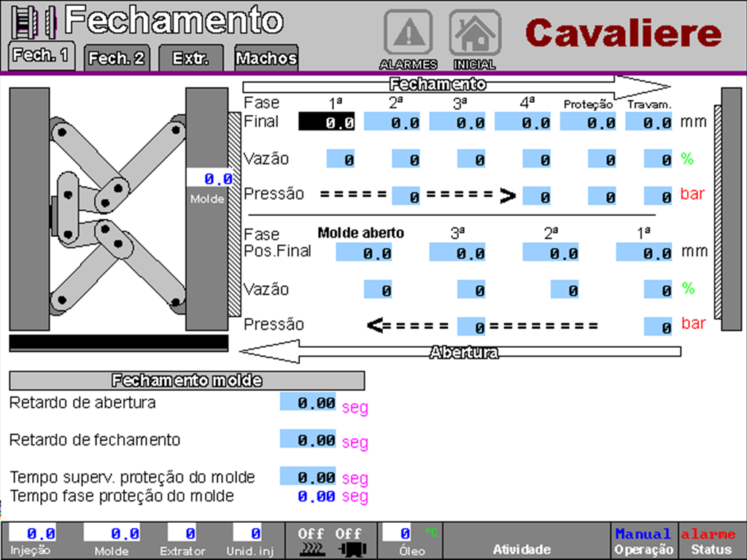
Task: Switch to the Fech. 2 tab
Action: (117, 58)
